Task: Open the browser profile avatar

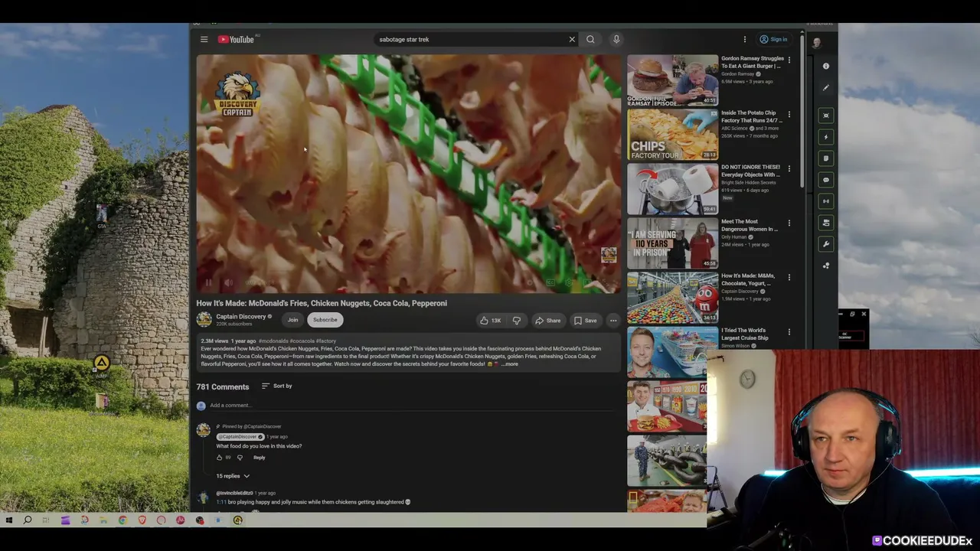Action: [816, 42]
